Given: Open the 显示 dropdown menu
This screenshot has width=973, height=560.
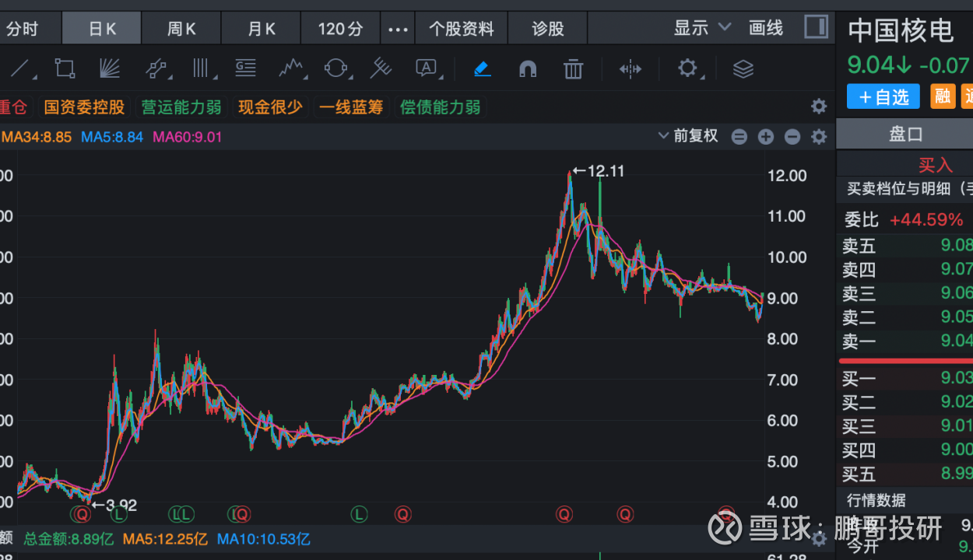Looking at the screenshot, I should pyautogui.click(x=701, y=29).
